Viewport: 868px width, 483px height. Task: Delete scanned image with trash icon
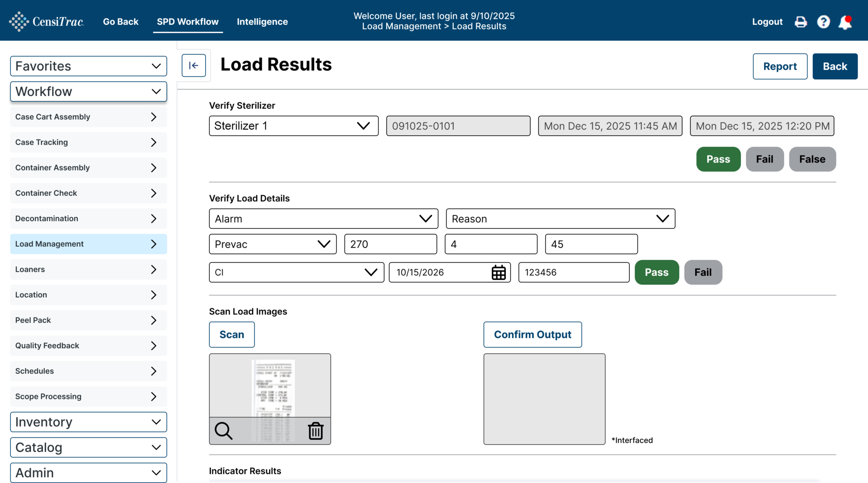(316, 431)
